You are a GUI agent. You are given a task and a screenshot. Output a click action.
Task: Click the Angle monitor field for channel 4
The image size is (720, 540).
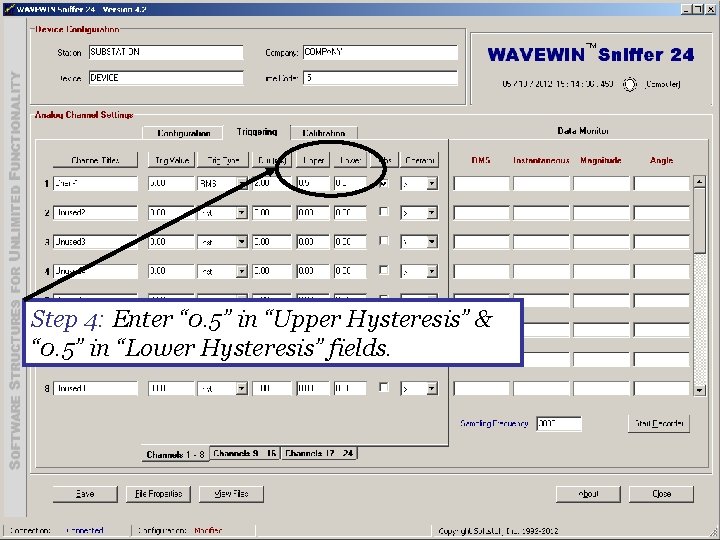pos(662,271)
